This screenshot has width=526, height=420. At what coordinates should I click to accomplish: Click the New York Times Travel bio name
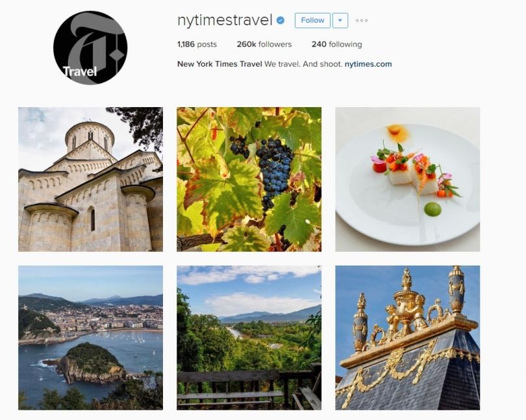tap(219, 64)
